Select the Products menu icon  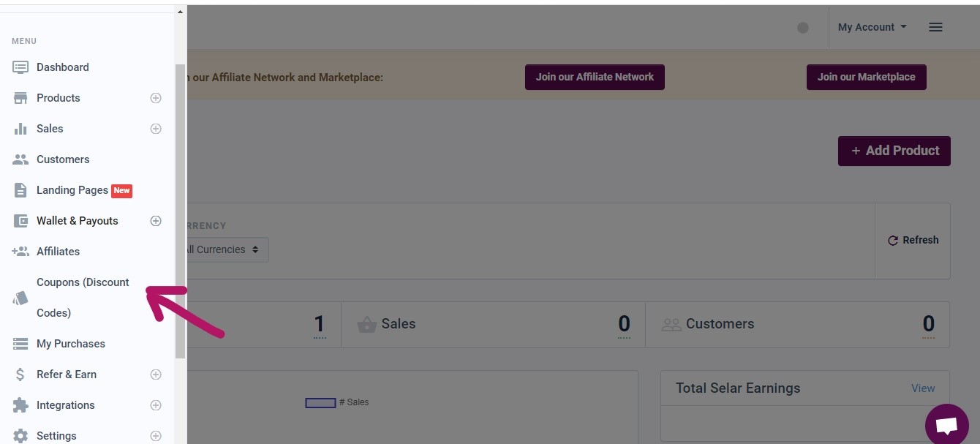pos(20,97)
